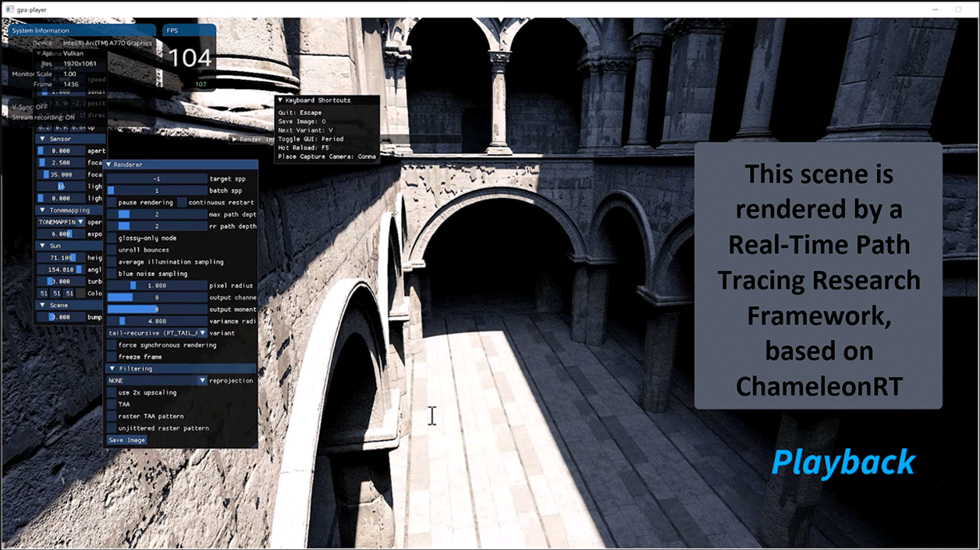Click 'Save Image: O' shortcut line

pyautogui.click(x=302, y=121)
